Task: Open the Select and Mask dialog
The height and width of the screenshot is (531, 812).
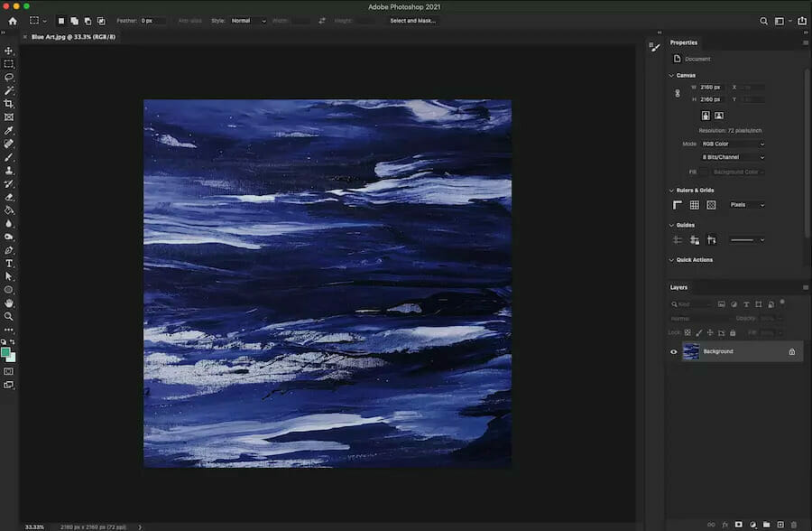Action: click(x=411, y=20)
